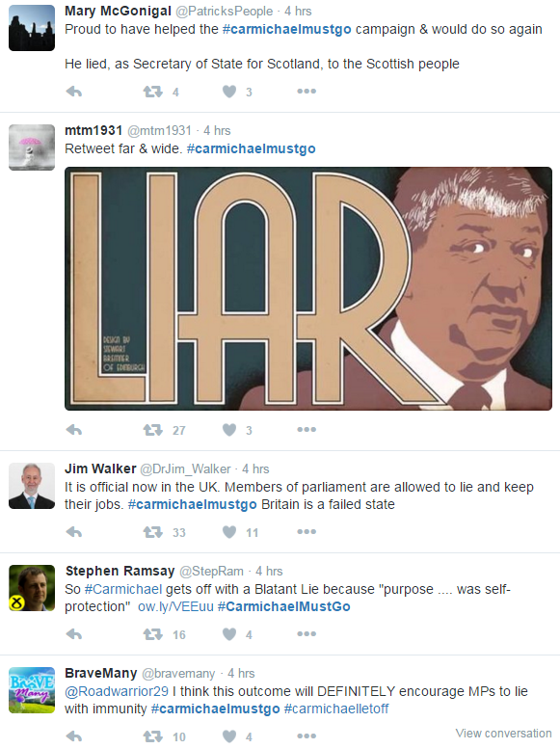The width and height of the screenshot is (560, 749).
Task: Retweet the mtm1931 LIAR image tweet
Action: click(x=153, y=430)
